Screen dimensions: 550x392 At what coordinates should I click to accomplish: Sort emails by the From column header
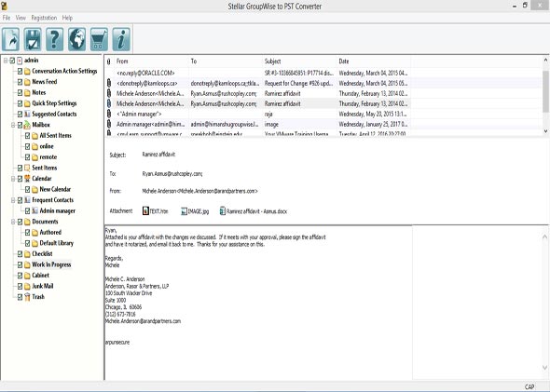(151, 61)
